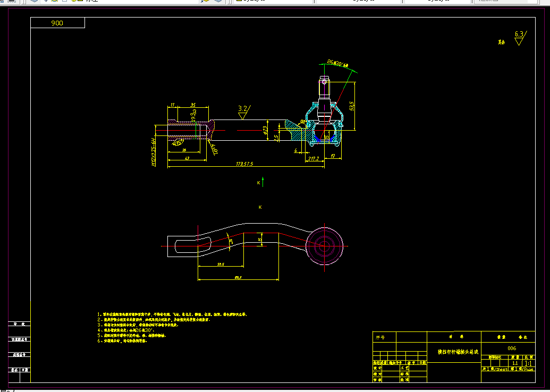Select the 173.57.5 overall length dimension

coord(244,164)
